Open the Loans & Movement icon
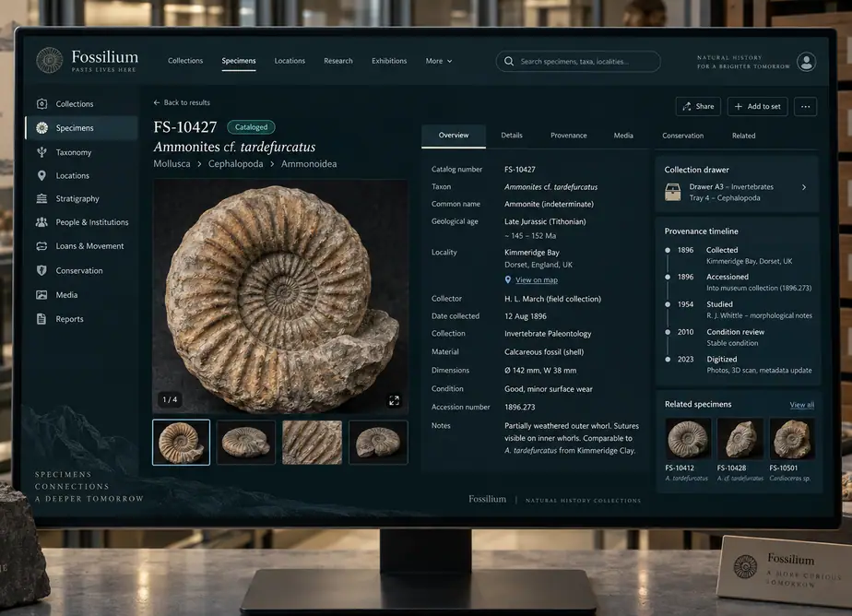 [41, 246]
